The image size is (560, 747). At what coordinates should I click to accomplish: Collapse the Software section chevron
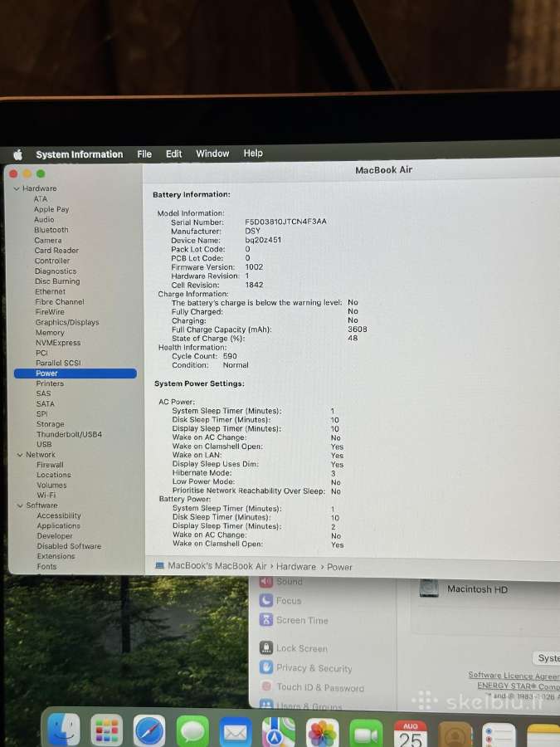pos(20,505)
